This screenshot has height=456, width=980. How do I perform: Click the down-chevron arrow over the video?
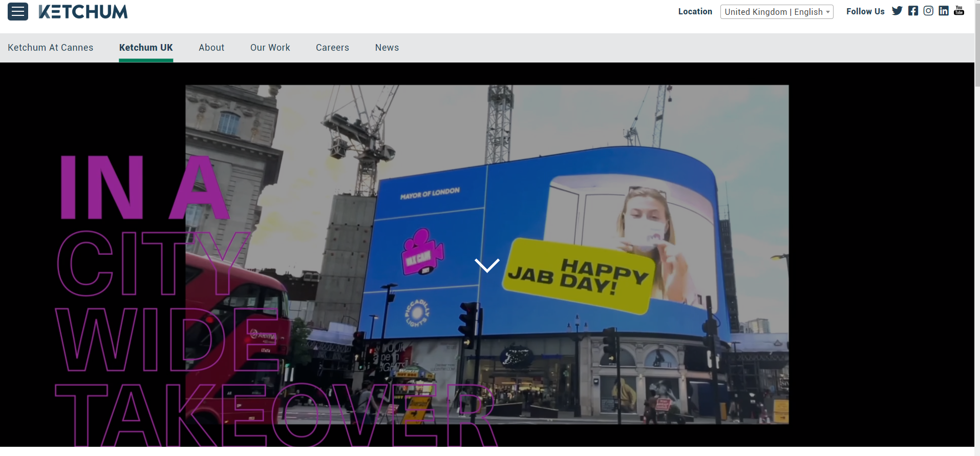coord(487,265)
